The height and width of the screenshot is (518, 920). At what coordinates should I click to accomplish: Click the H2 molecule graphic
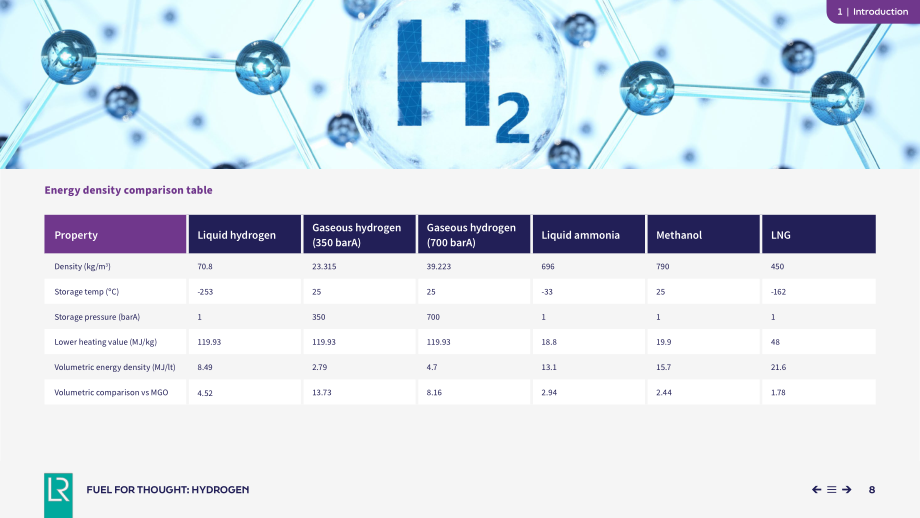459,82
